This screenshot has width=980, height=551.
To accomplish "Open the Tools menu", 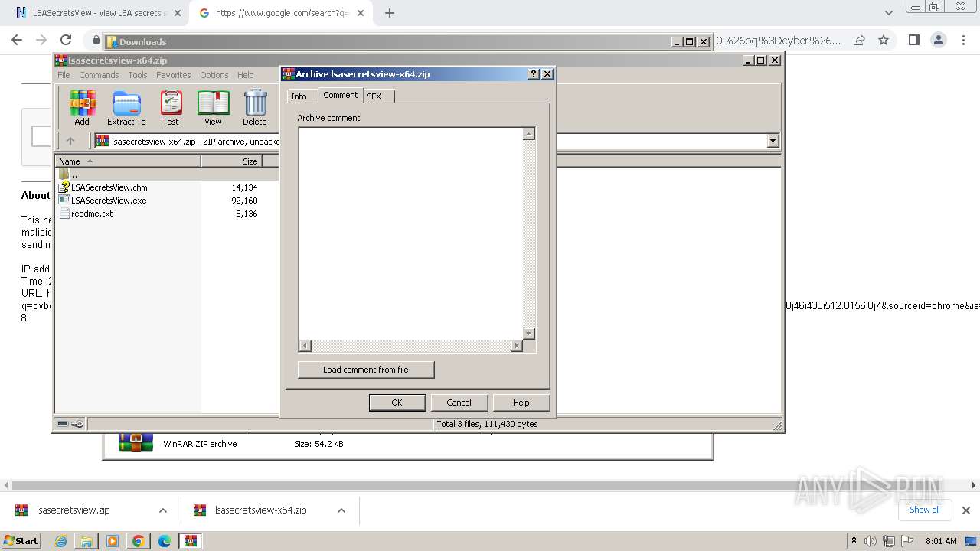I will (x=138, y=75).
